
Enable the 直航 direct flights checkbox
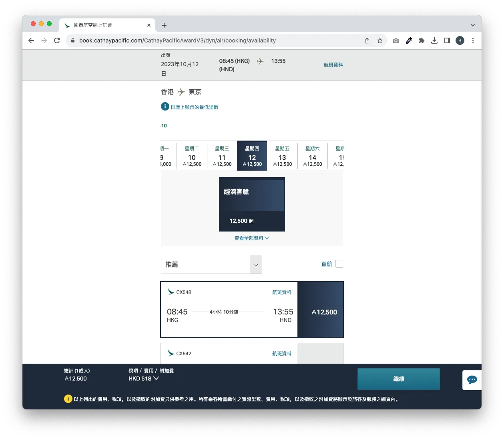coord(339,264)
